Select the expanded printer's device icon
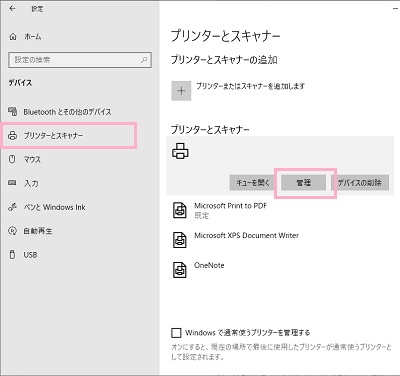 180,151
